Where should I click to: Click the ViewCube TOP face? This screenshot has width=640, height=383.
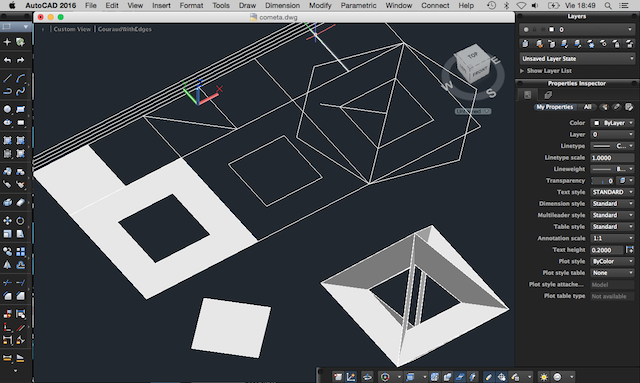click(472, 56)
